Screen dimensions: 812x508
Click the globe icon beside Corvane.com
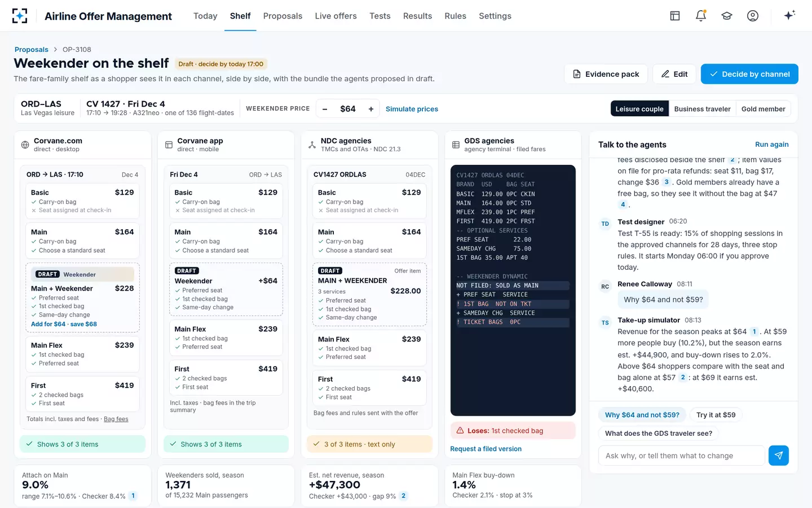[25, 145]
